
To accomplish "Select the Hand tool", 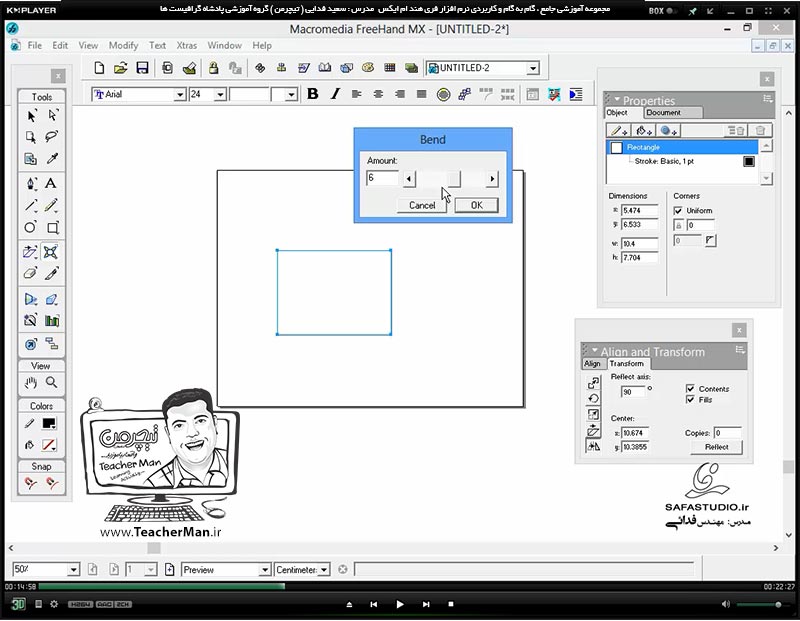I will pos(31,382).
